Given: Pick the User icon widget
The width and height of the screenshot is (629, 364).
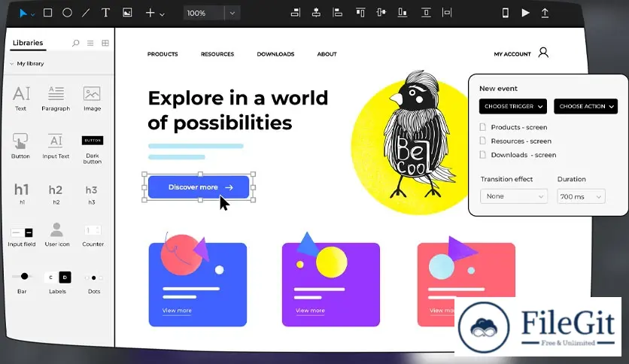Looking at the screenshot, I should (x=57, y=235).
